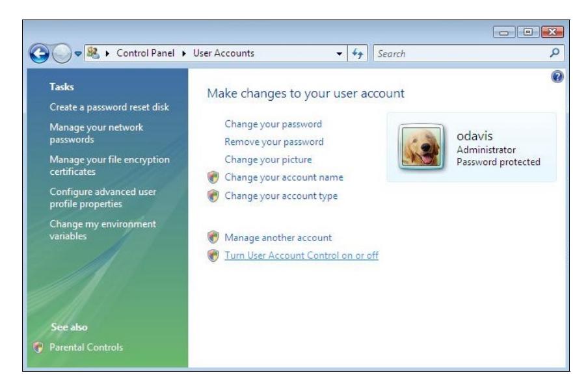Open the address bar history dropdown

click(339, 53)
